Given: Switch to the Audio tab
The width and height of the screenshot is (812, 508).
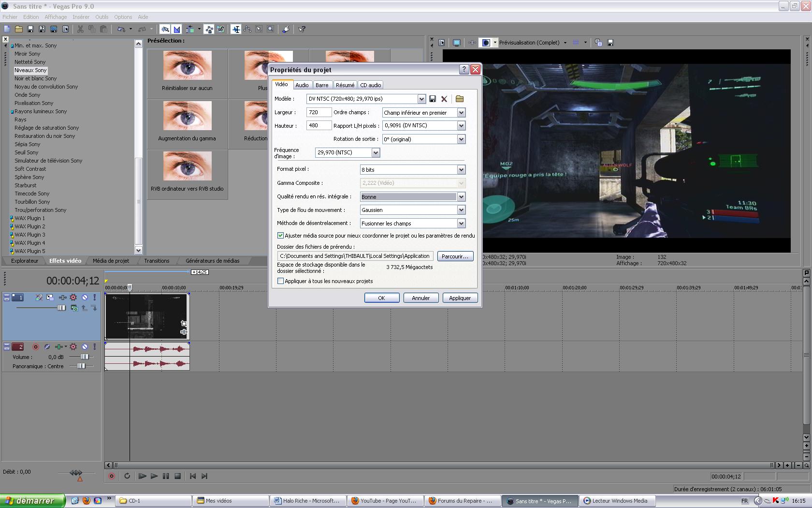Looking at the screenshot, I should click(x=302, y=85).
